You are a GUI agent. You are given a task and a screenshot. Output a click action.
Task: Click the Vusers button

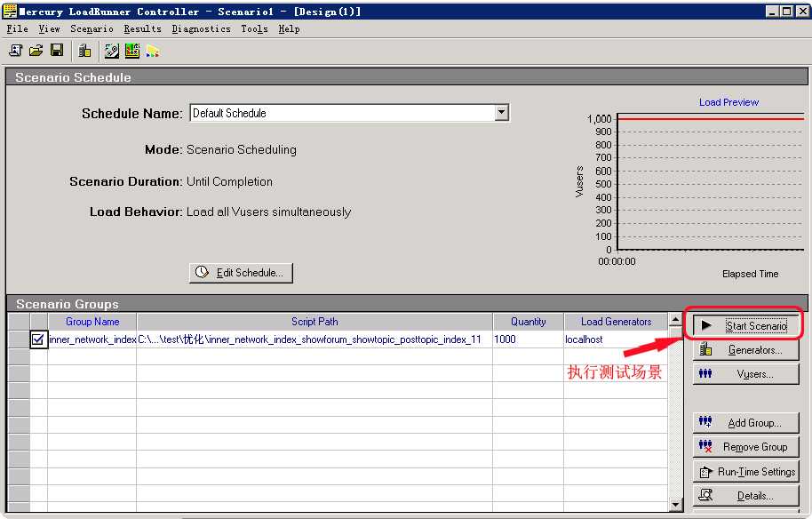(745, 374)
